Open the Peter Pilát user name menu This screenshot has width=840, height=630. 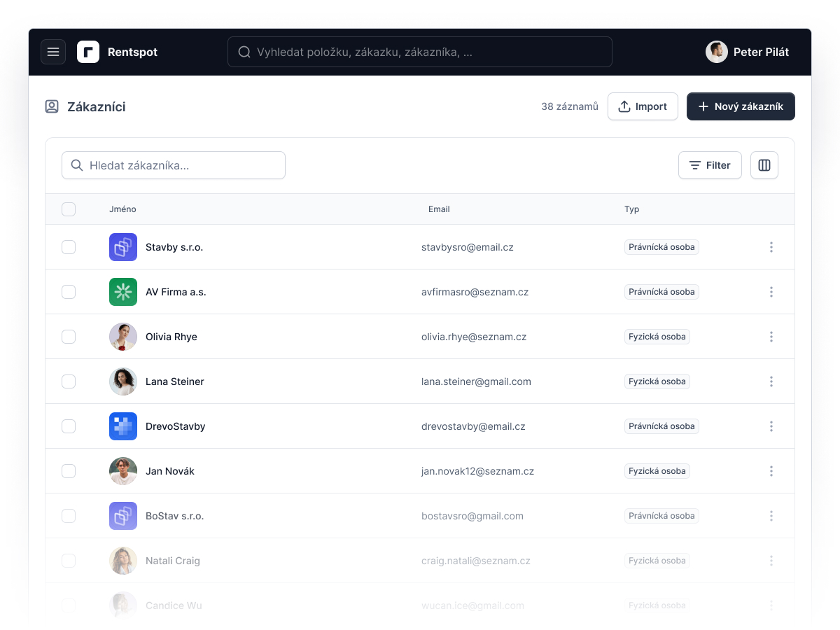[x=761, y=52]
